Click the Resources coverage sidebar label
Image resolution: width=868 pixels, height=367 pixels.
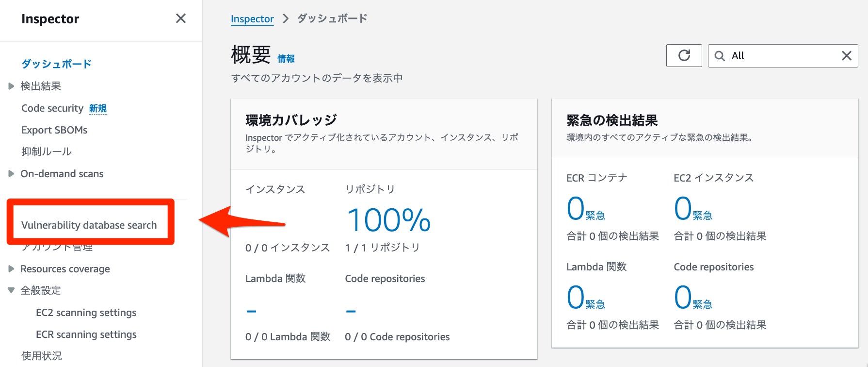pyautogui.click(x=65, y=269)
